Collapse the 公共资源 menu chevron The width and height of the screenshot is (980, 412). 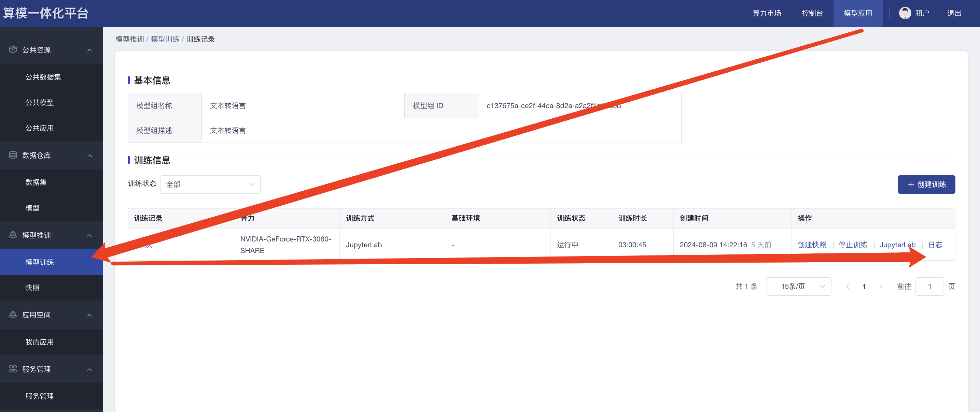pos(90,50)
